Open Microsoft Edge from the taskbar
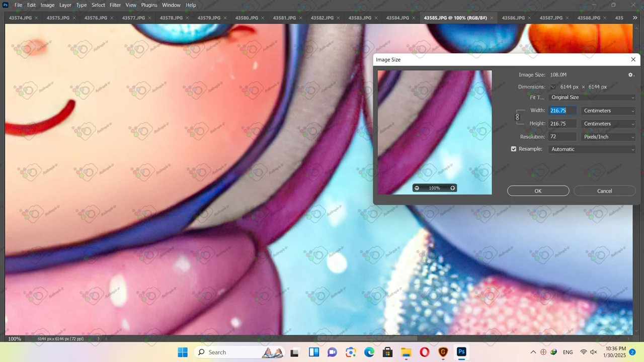This screenshot has height=362, width=644. point(369,352)
